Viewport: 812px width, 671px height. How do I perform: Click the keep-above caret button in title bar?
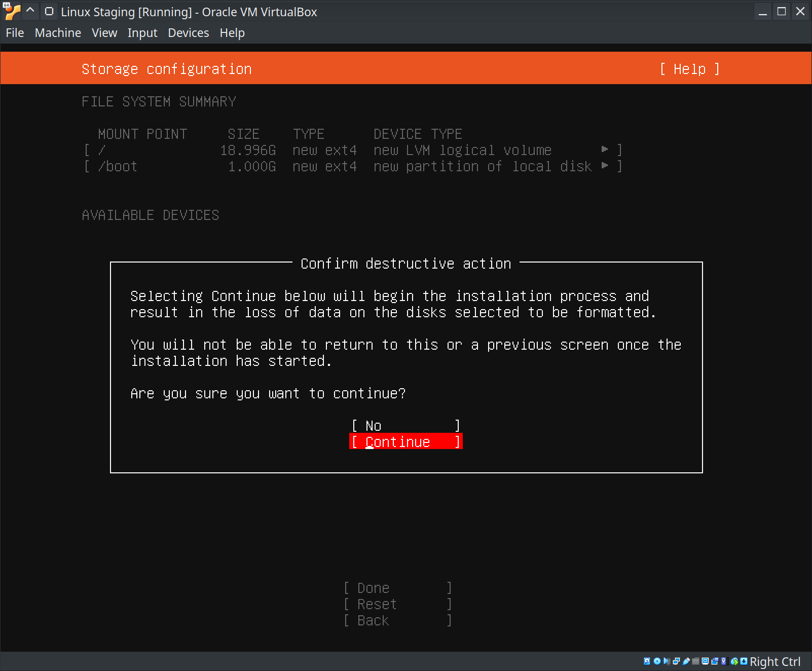click(x=30, y=11)
